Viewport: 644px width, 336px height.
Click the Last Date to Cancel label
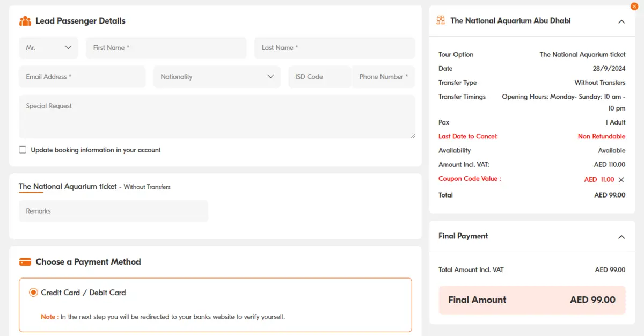point(468,136)
